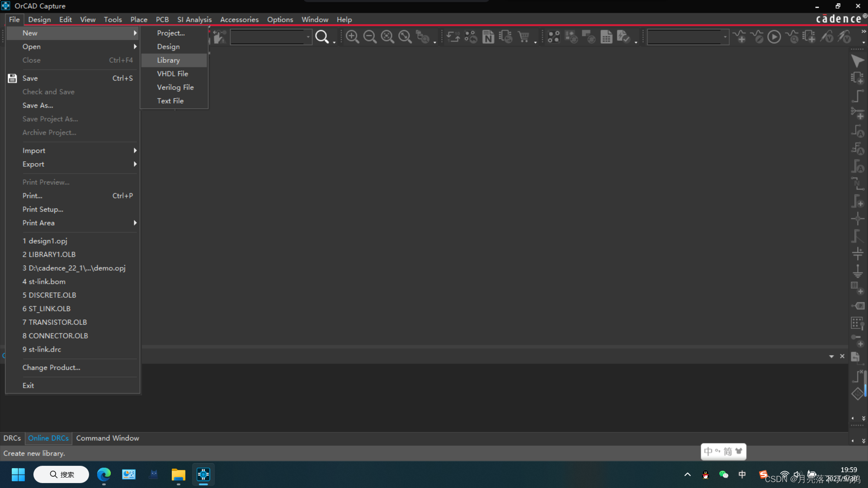Click the Place Junction tool icon
The image size is (868, 488).
coord(858,219)
